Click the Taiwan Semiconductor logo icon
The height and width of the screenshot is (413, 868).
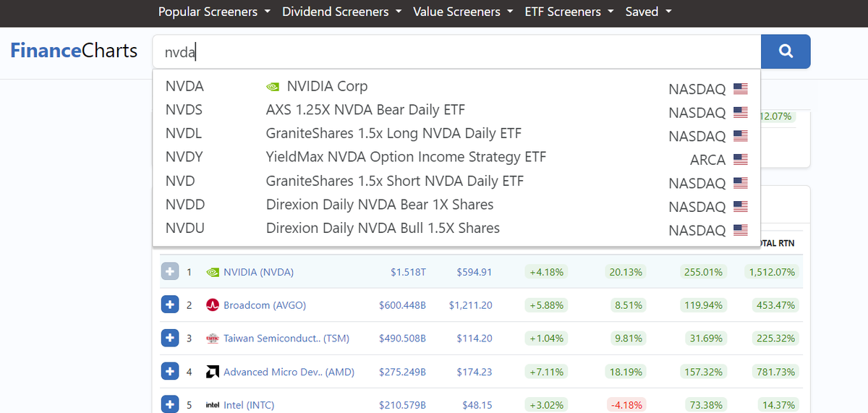(213, 339)
